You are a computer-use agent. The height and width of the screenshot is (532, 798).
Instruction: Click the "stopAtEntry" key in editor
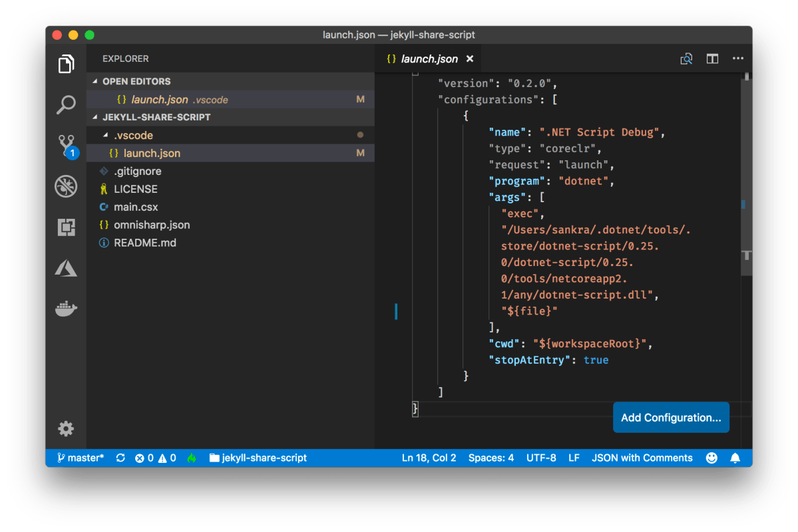529,360
